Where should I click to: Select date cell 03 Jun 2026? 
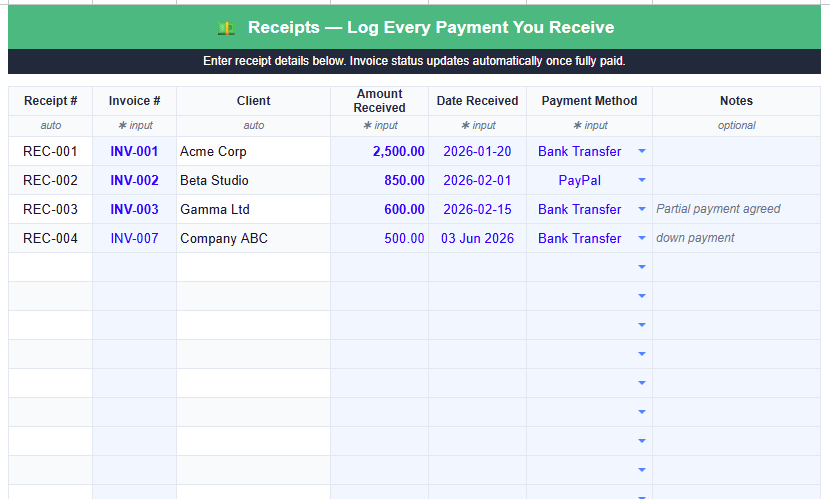tap(477, 238)
